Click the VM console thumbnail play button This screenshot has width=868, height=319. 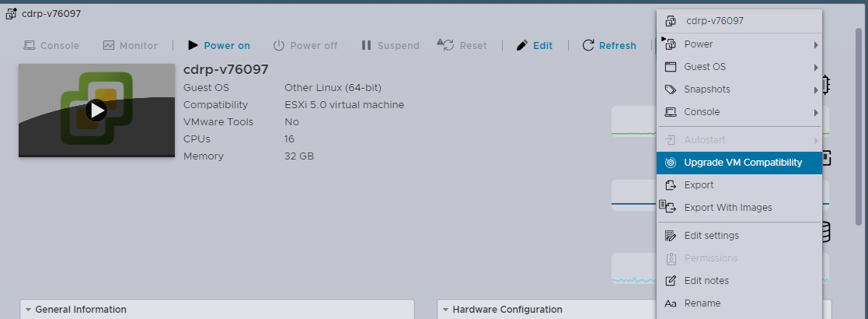point(96,110)
